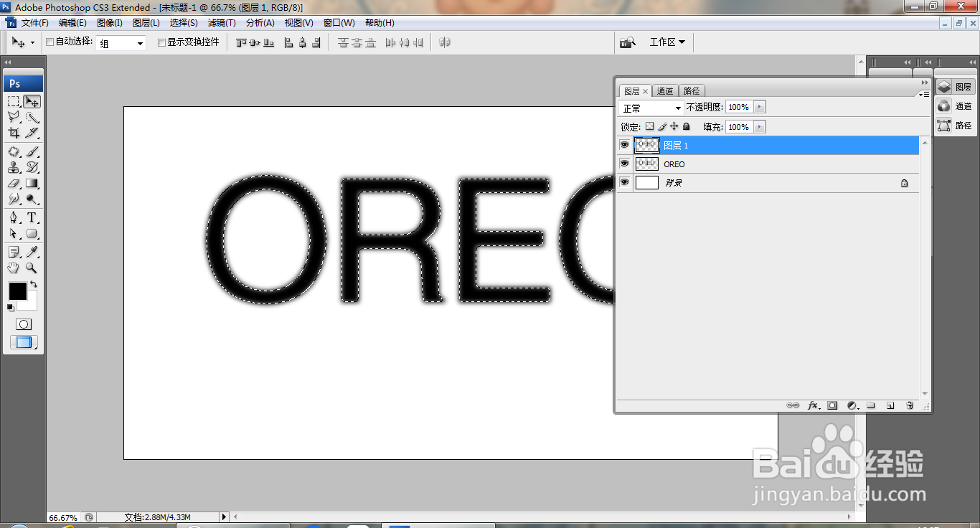The height and width of the screenshot is (528, 980).
Task: Open the tool preset picker arrow
Action: (x=32, y=43)
